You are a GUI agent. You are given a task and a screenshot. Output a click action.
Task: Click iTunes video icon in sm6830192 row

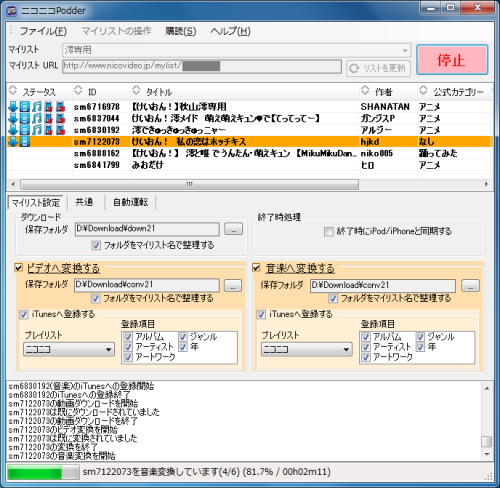pyautogui.click(x=49, y=130)
